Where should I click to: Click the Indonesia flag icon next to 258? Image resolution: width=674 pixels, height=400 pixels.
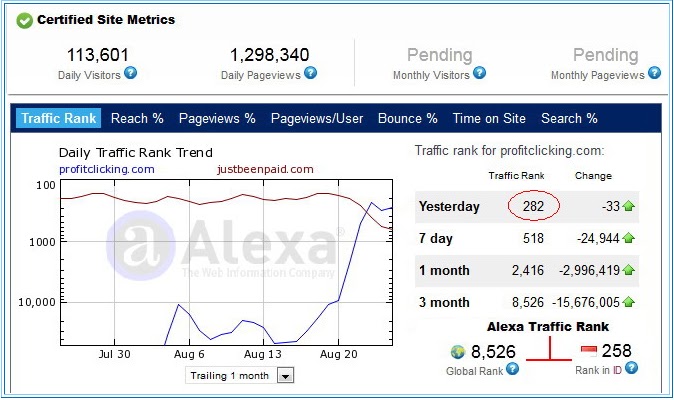588,351
